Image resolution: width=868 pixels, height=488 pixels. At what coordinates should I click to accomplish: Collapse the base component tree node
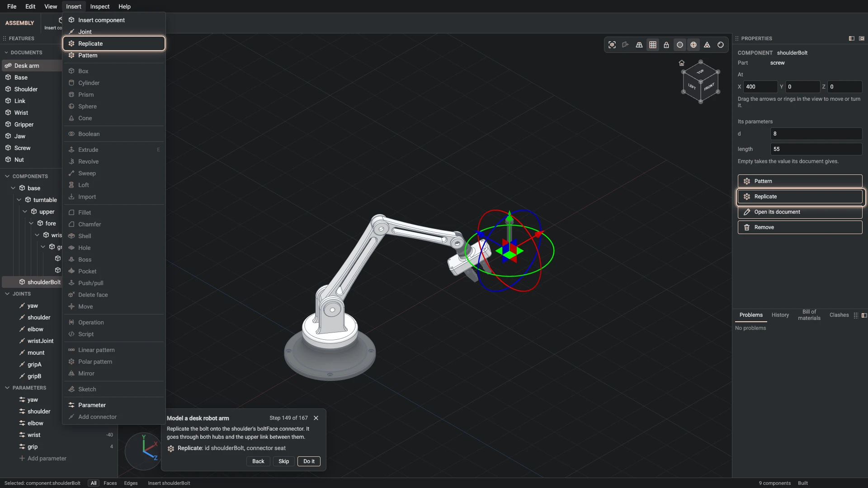click(13, 188)
